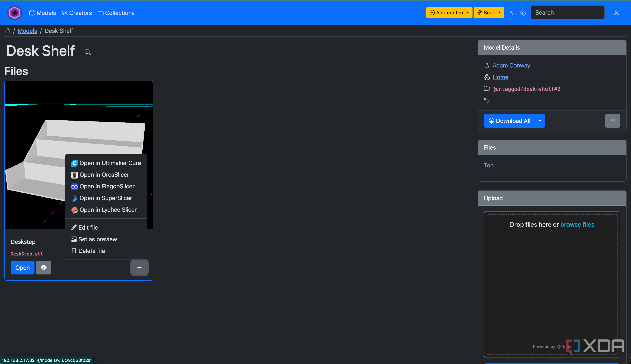Click the tag icon in Model Details
Image resolution: width=631 pixels, height=364 pixels.
(487, 100)
